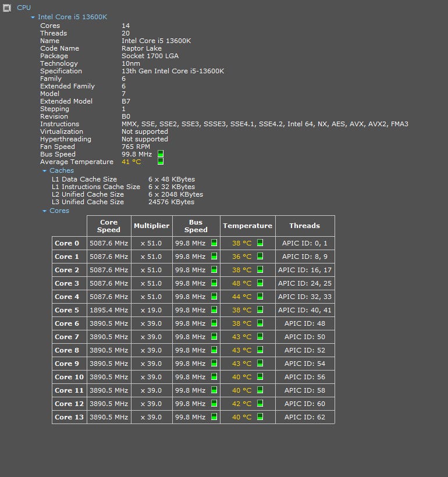Click Core 3 bus speed graph icon

point(214,283)
